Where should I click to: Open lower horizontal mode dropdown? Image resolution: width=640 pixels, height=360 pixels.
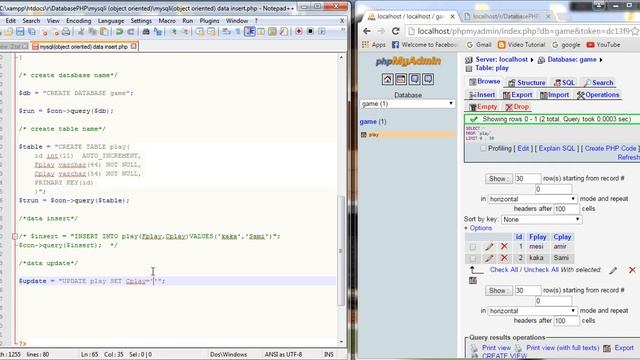coord(532,311)
